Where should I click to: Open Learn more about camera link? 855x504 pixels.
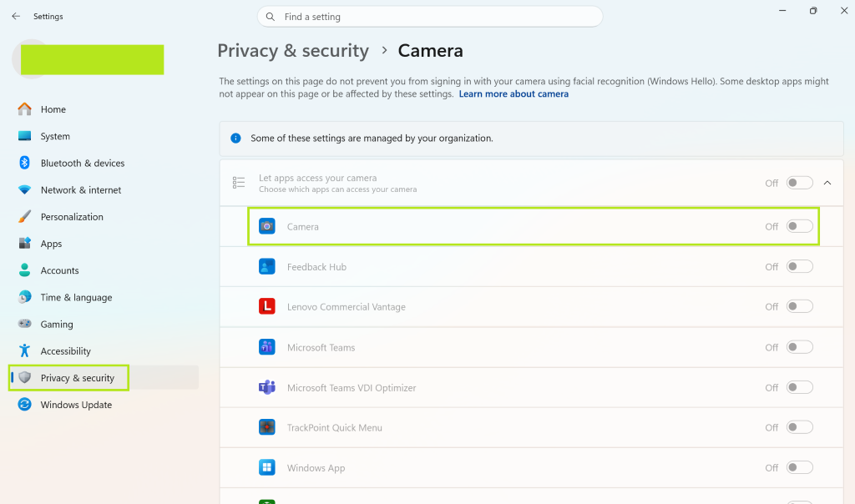514,93
